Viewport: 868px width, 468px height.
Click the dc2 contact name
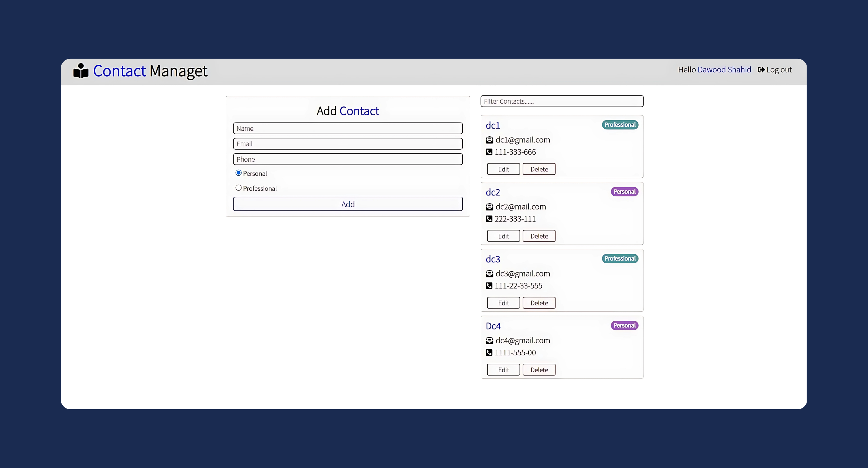[x=493, y=192]
